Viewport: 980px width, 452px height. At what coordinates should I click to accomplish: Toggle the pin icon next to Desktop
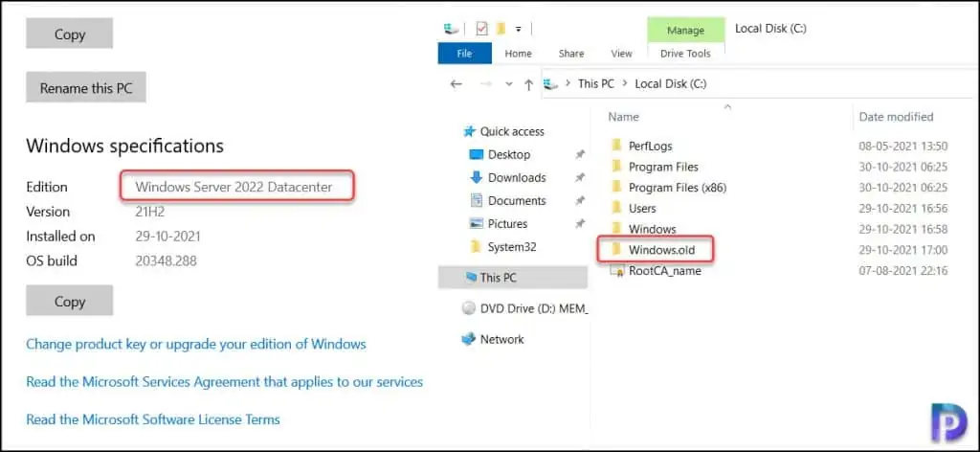(x=580, y=154)
